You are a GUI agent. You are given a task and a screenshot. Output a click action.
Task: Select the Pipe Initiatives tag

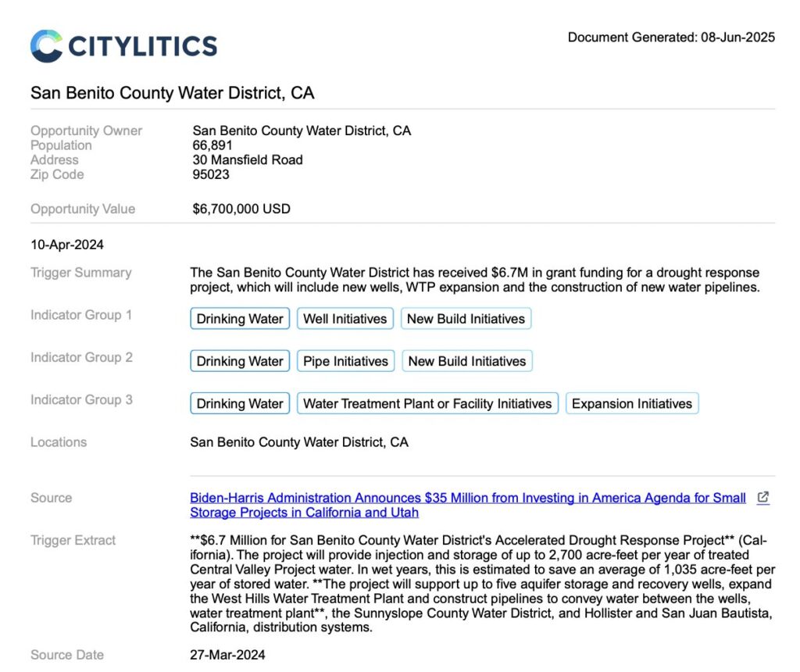click(x=345, y=361)
